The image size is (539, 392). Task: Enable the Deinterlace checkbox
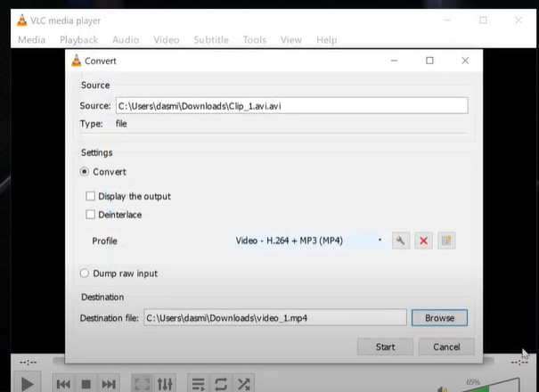90,215
